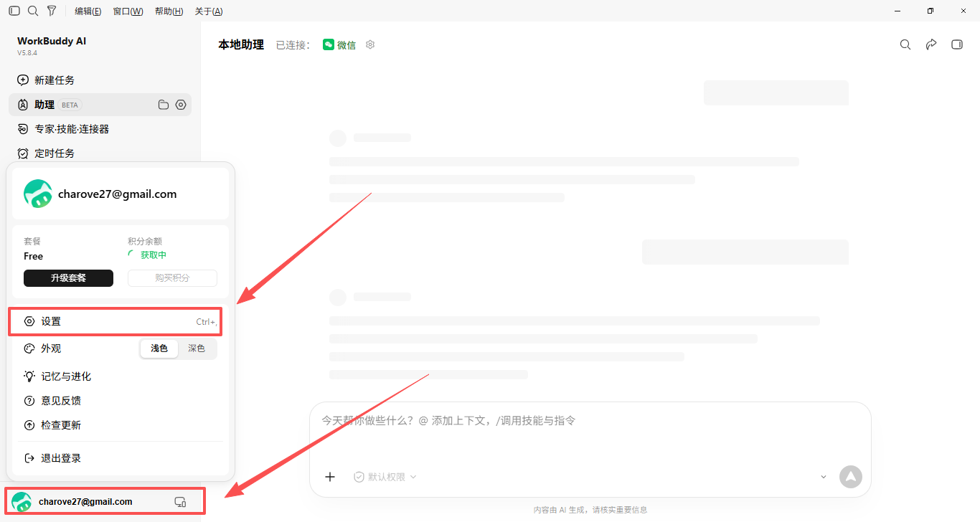
Task: Switch appearance to 浅色
Action: tap(159, 348)
